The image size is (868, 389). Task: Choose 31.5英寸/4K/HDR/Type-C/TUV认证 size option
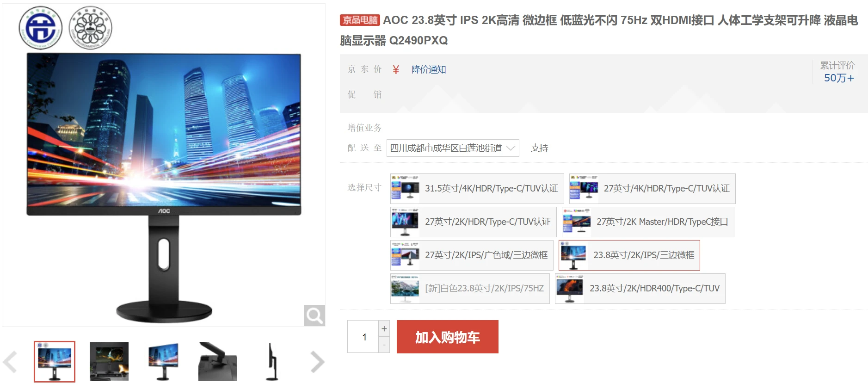pos(477,189)
